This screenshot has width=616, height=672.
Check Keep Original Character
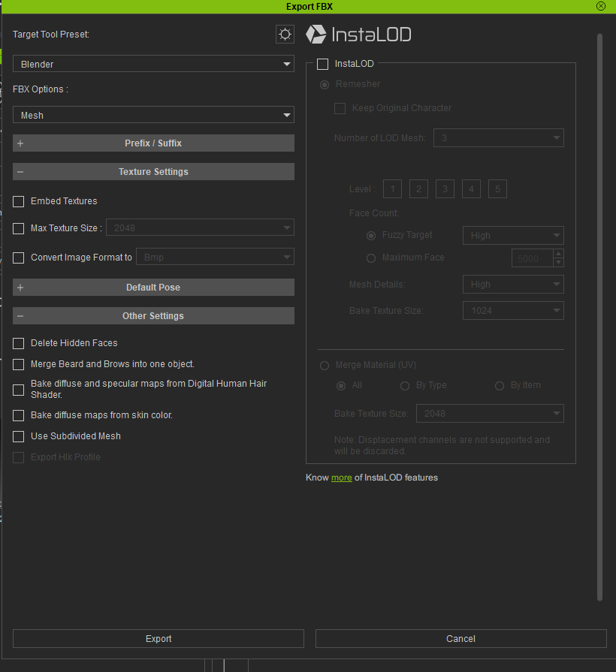(x=340, y=108)
